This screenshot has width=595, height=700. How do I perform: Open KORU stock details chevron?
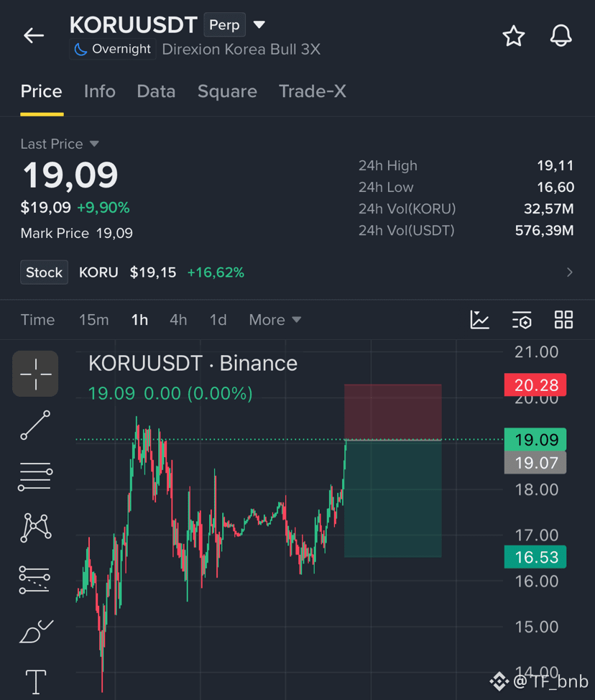coord(570,272)
